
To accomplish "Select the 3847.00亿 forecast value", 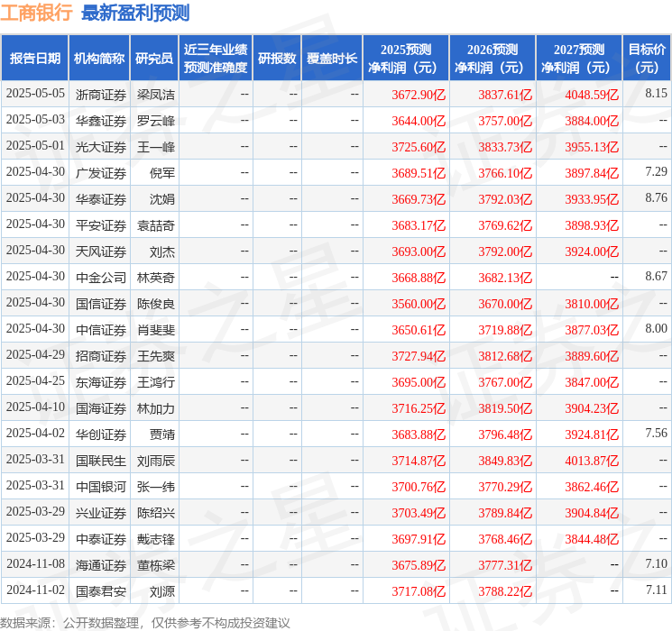I will (592, 382).
